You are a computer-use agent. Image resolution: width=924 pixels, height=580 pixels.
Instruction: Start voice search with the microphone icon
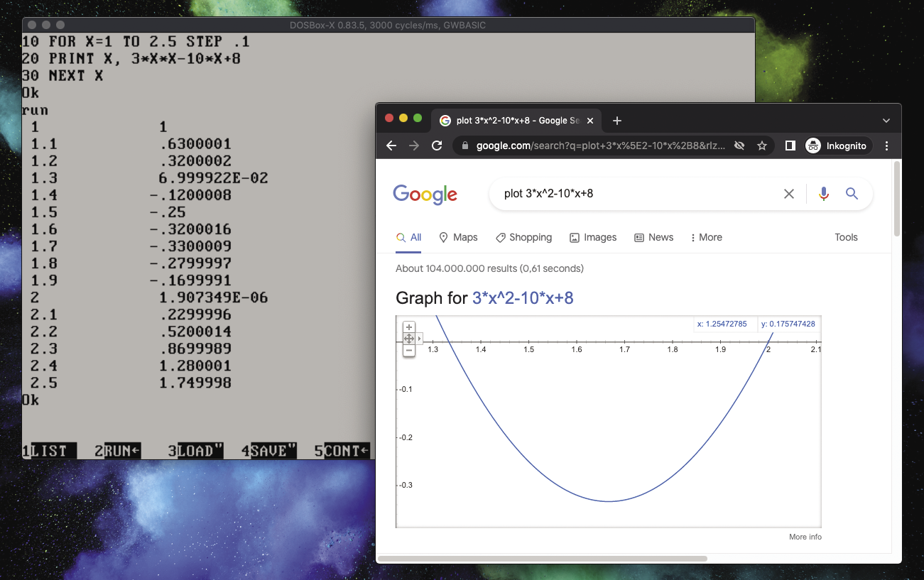(823, 194)
